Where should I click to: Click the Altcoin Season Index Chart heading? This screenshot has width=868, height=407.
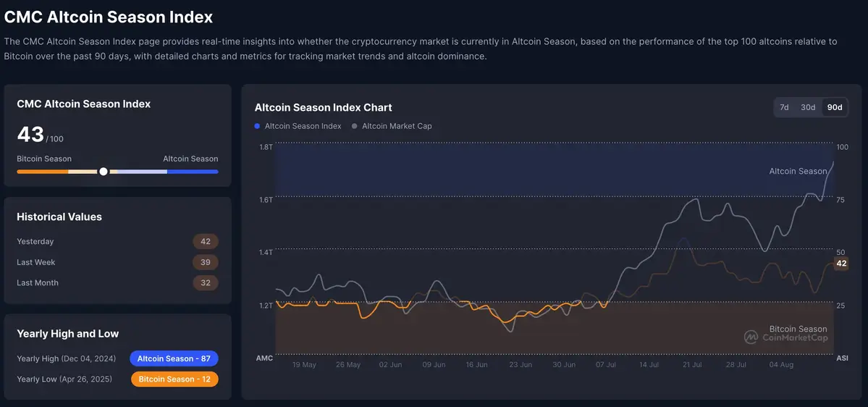pyautogui.click(x=324, y=107)
